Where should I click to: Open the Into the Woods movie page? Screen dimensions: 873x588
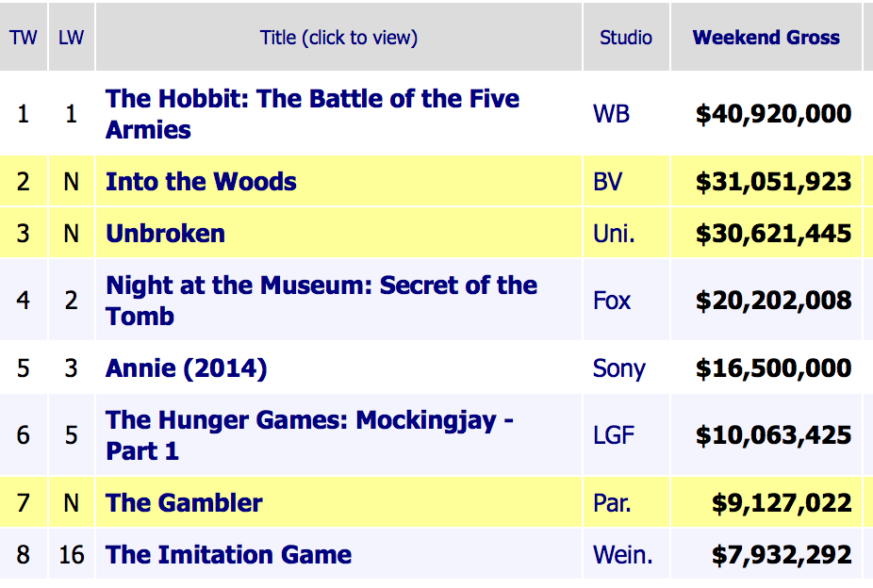tap(201, 182)
